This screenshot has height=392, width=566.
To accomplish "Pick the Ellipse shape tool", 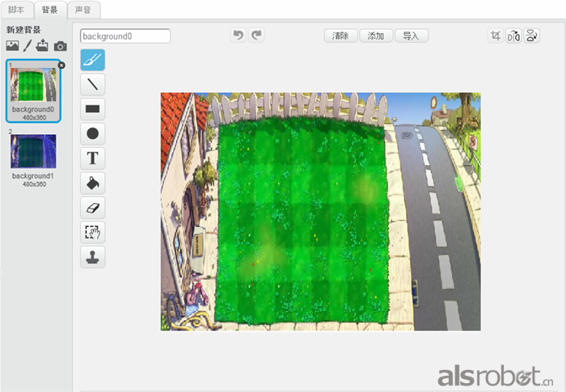I will point(92,133).
